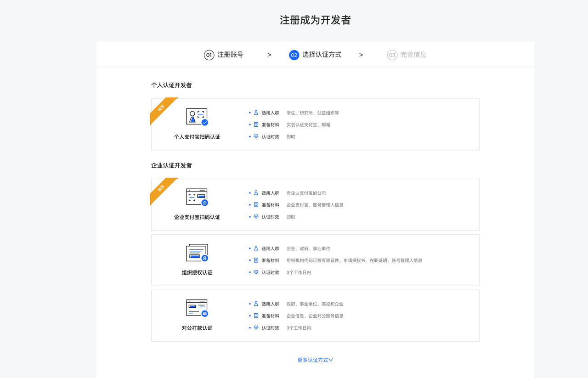Screen dimensions: 588x378
Task: Click 认证时效 diamond icon in 组织授权认证 card
Action: pos(256,272)
